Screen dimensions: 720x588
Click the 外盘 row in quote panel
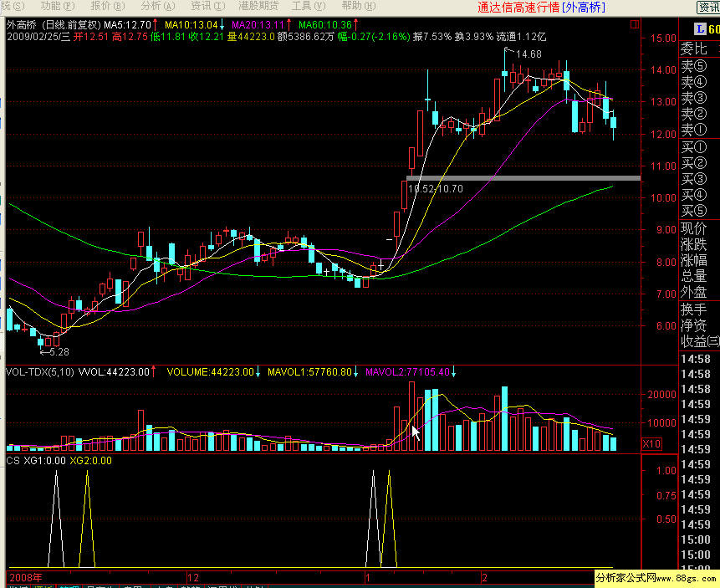click(x=699, y=292)
